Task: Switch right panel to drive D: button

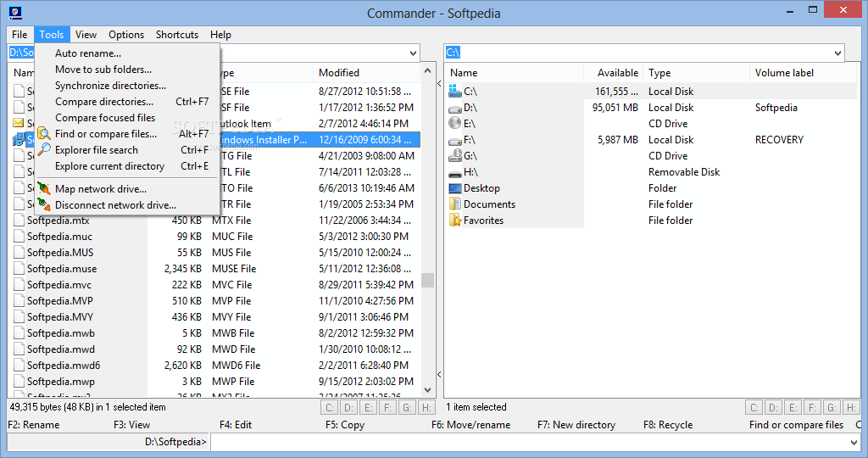Action: click(773, 408)
